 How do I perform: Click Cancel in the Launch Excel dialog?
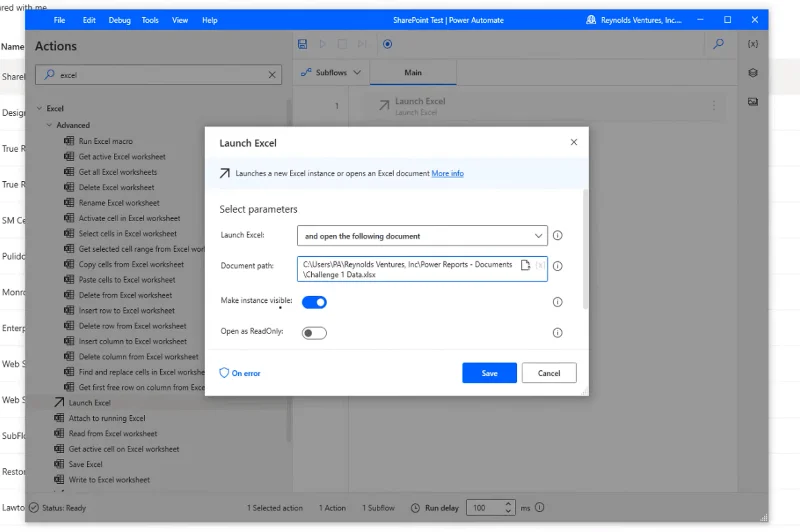click(x=549, y=373)
